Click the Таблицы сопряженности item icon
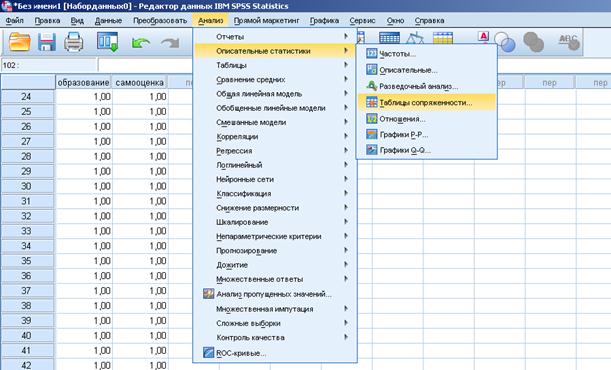The width and height of the screenshot is (611, 370). [372, 102]
